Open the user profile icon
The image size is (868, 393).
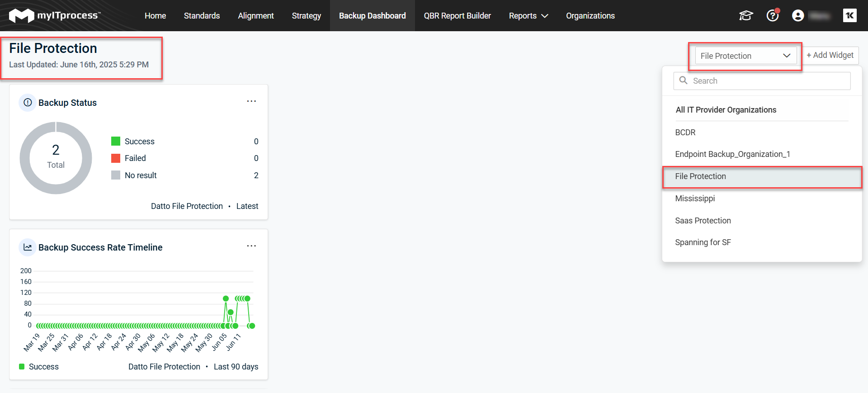click(x=798, y=16)
